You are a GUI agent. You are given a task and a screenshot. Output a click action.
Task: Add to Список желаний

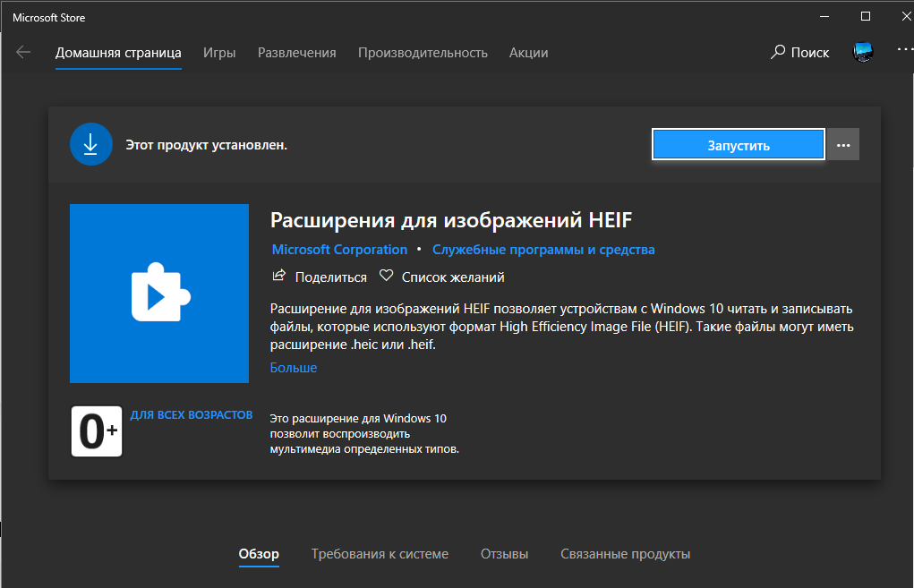click(x=453, y=277)
